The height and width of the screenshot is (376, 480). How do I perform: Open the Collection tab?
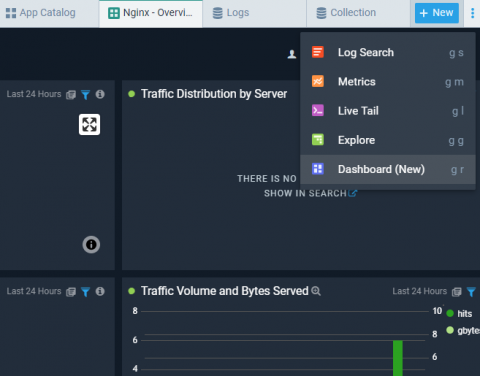[x=358, y=13]
